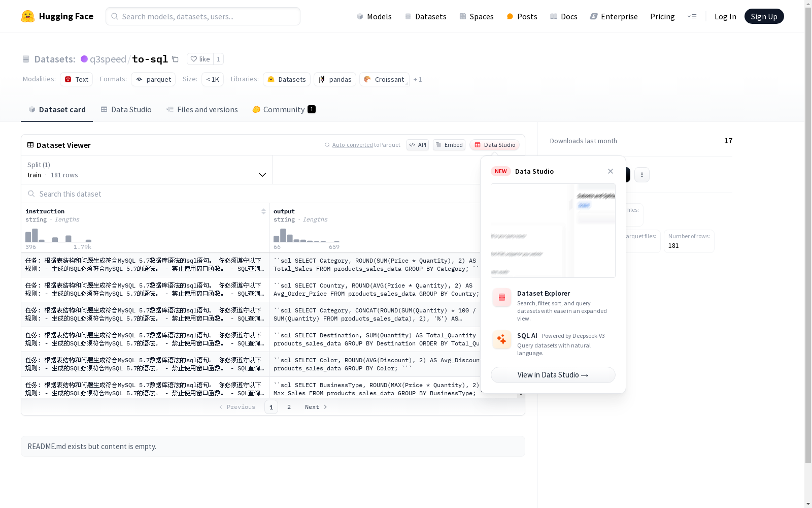Screen dimensions: 812x508
Task: Expand the +1 more libraries
Action: [418, 79]
